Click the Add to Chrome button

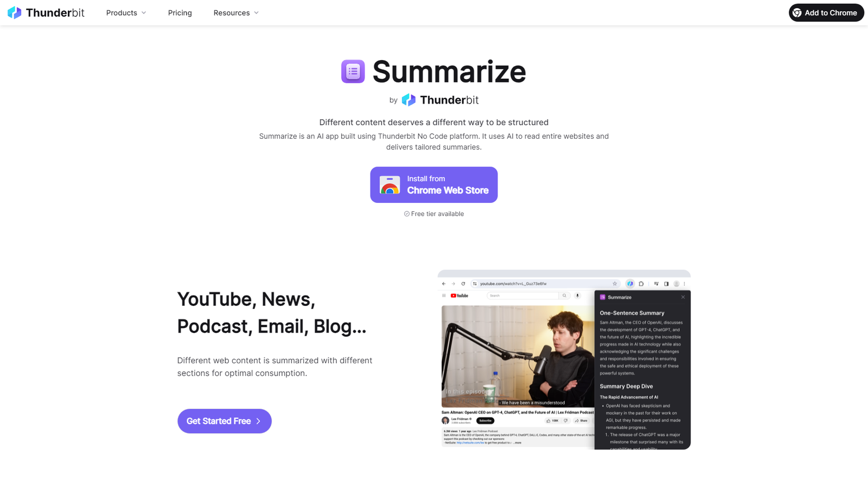point(826,12)
